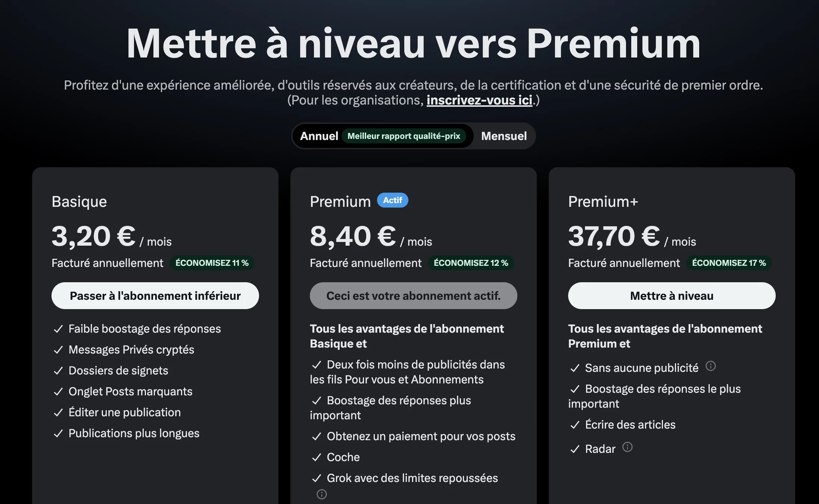Image resolution: width=819 pixels, height=504 pixels.
Task: Click the Basique plan title
Action: [79, 202]
